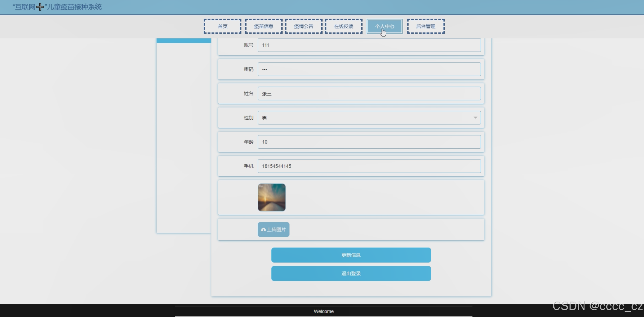The height and width of the screenshot is (317, 644).
Task: Open the 性别 dropdown arrow
Action: 475,118
